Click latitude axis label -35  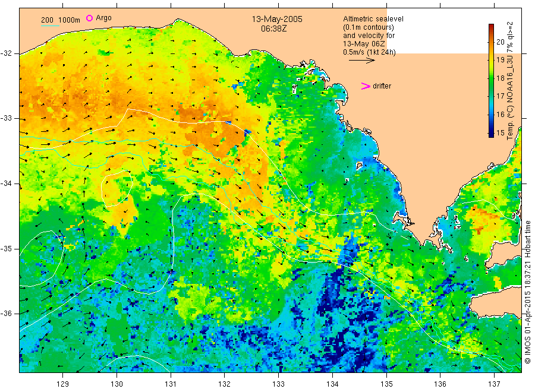[x=6, y=249]
